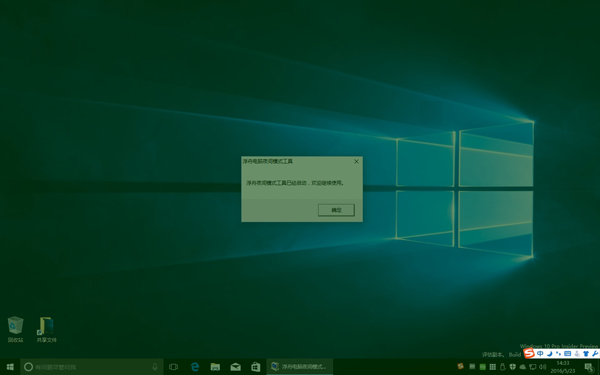This screenshot has width=600, height=375.
Task: Open Windows Defender shield tray icon
Action: pos(513,367)
